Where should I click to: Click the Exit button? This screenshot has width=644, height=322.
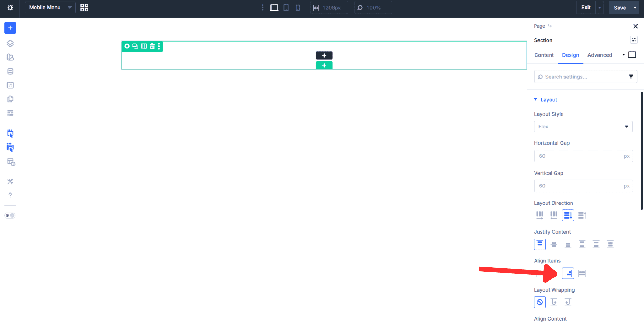click(x=586, y=7)
